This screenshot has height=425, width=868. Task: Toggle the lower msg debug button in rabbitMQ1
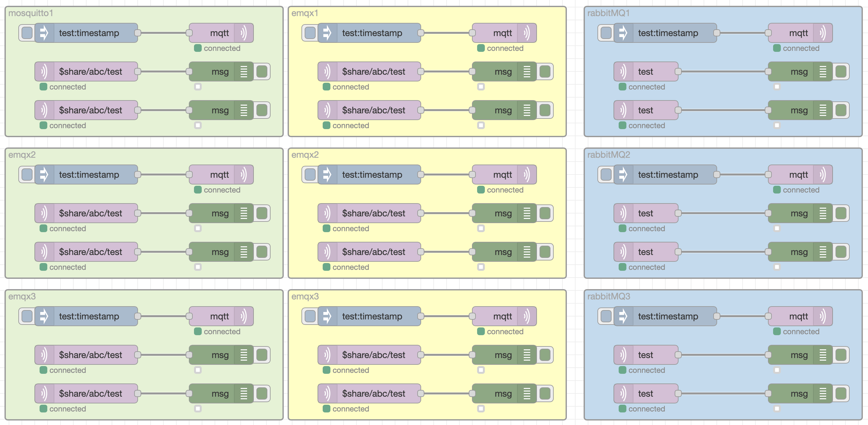pos(841,110)
